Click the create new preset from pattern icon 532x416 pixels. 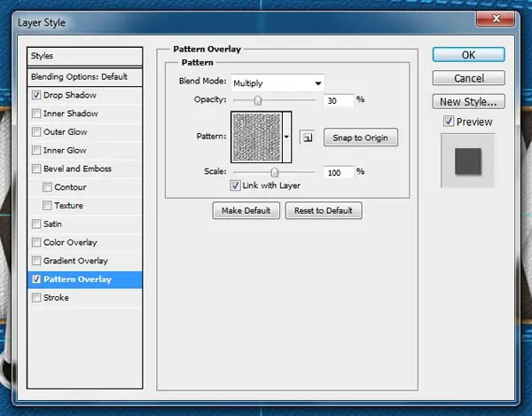pos(308,137)
